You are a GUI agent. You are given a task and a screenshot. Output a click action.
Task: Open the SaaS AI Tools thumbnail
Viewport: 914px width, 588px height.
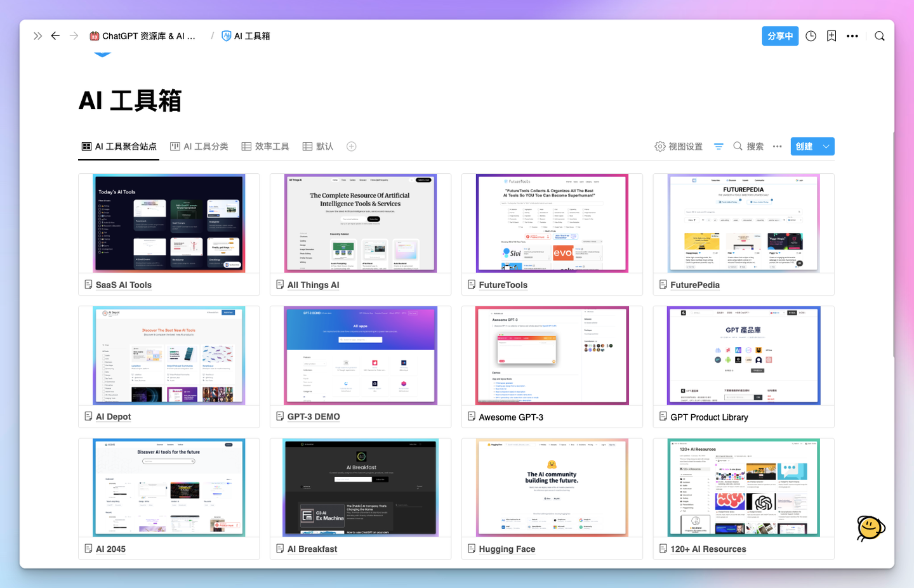point(169,223)
